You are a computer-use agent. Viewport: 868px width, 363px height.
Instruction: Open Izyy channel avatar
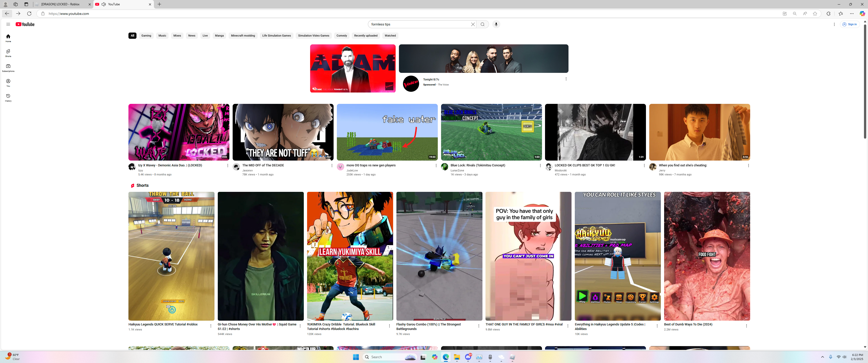[x=132, y=167]
